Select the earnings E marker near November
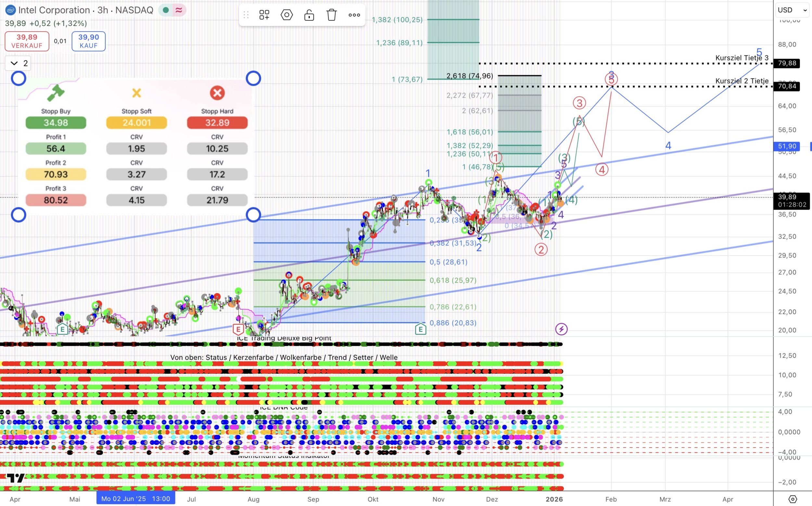The height and width of the screenshot is (506, 812). click(x=420, y=329)
